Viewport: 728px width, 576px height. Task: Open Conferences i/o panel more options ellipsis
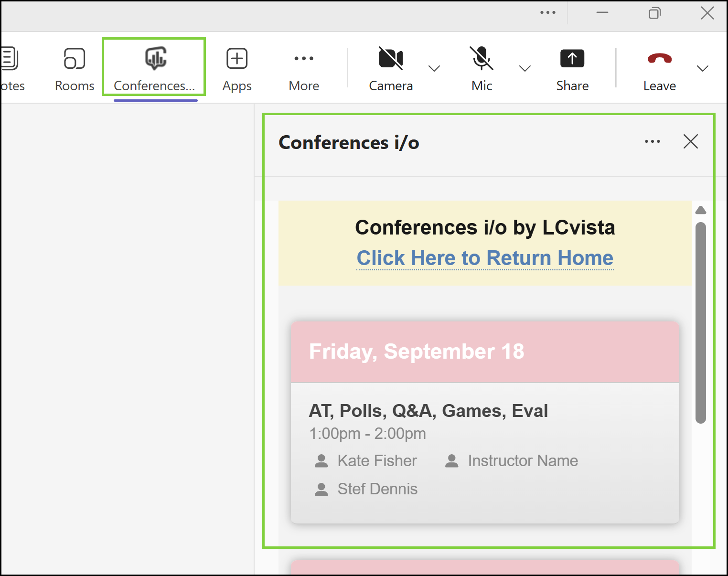(653, 141)
